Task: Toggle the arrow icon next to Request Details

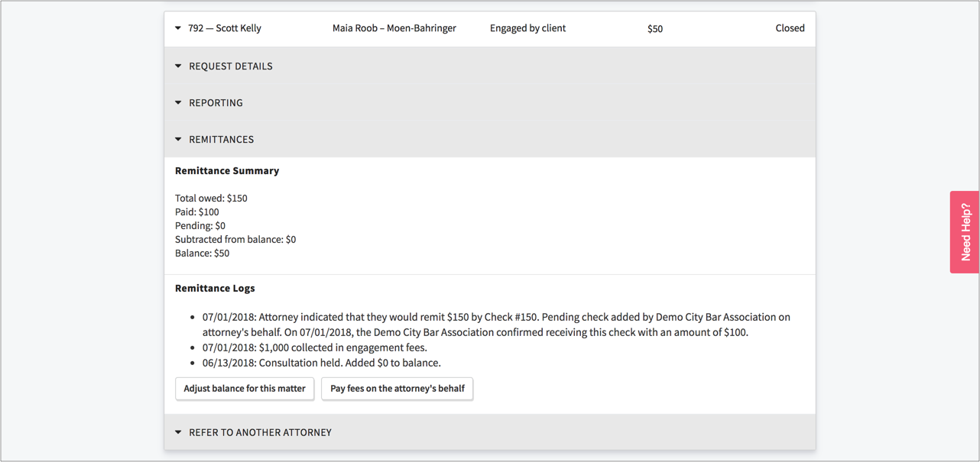Action: tap(178, 66)
